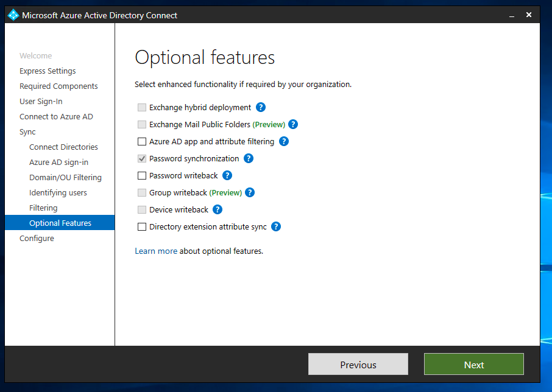Click the 'Select enhanced functionality' description text

click(x=243, y=85)
